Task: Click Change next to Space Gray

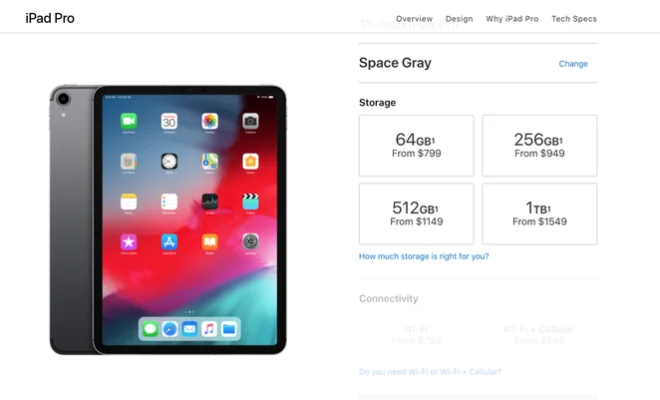Action: (x=573, y=64)
